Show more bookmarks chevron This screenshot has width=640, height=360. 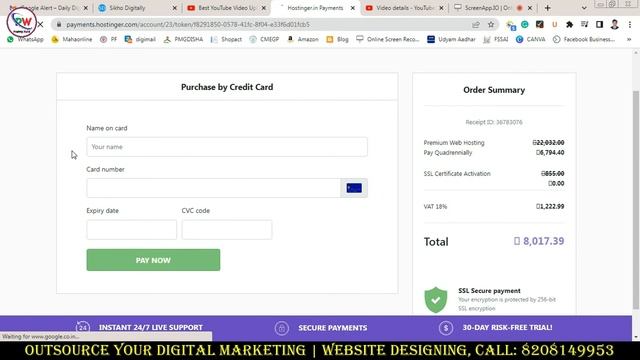[x=629, y=39]
